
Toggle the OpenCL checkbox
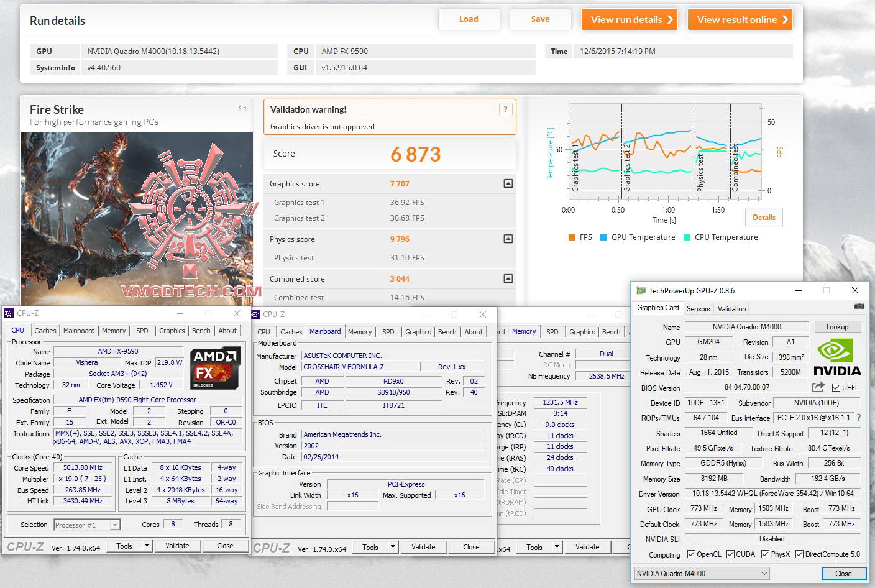click(692, 554)
